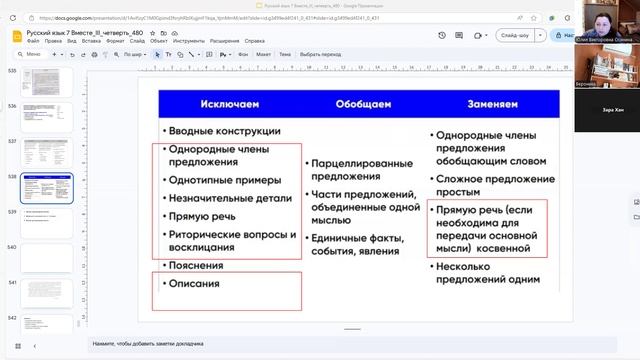The width and height of the screenshot is (640, 360).
Task: Click the green browser extension icon
Action: 552,18
